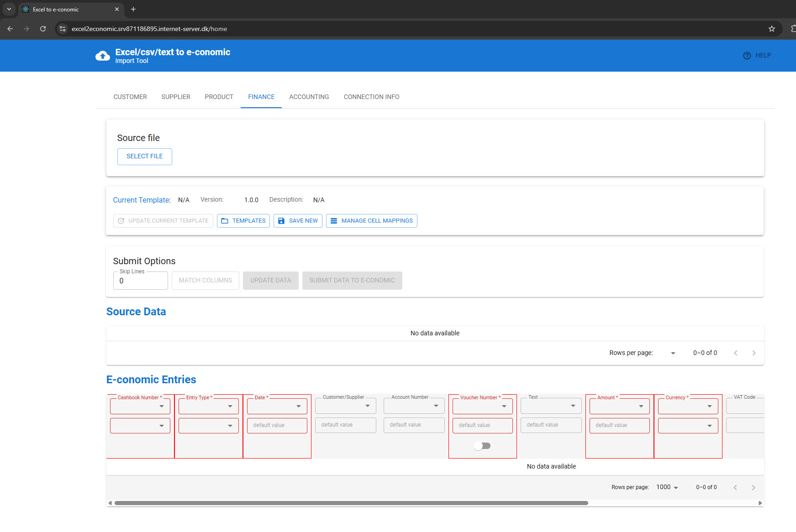
Task: Click Voucher Number default value field
Action: point(483,426)
